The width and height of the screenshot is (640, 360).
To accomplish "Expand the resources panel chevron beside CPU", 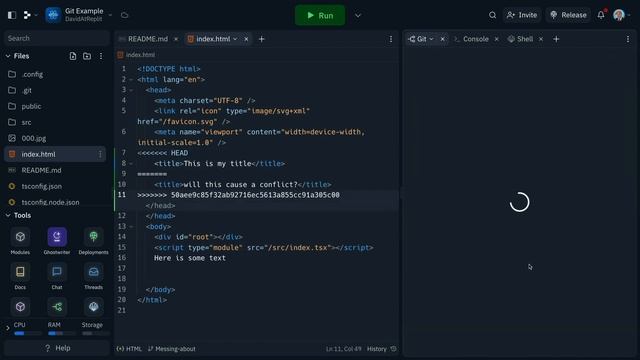I will coord(7,328).
